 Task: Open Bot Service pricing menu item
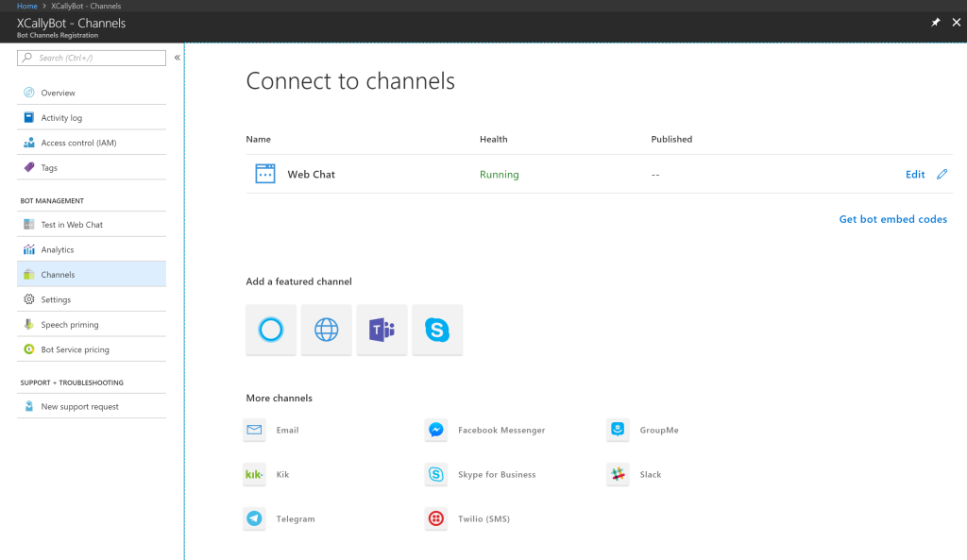click(92, 349)
